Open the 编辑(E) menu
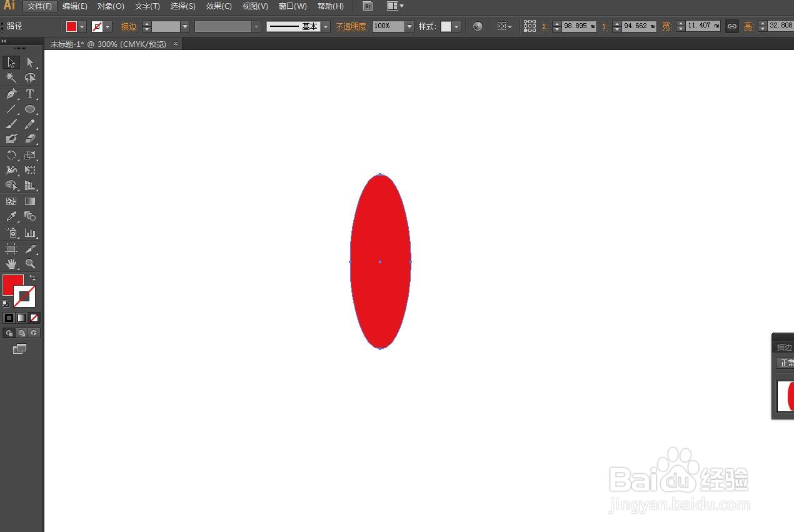Image resolution: width=794 pixels, height=532 pixels. point(75,6)
